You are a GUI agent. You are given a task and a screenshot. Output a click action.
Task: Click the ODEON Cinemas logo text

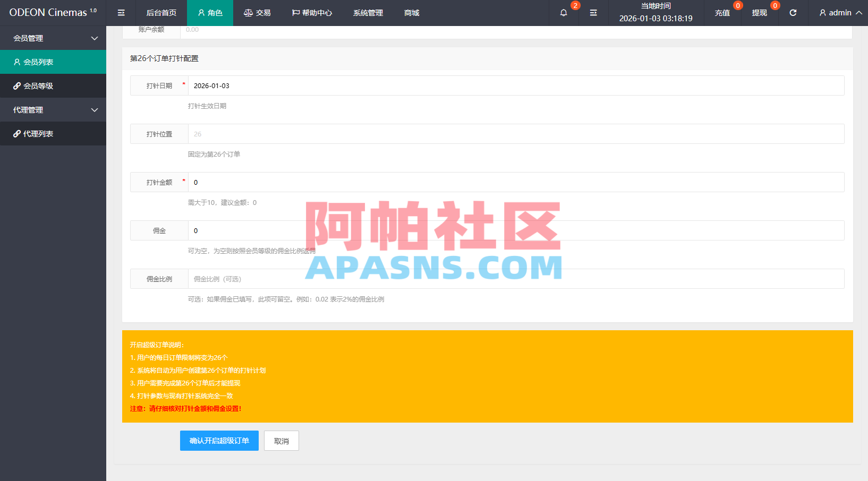click(x=53, y=12)
